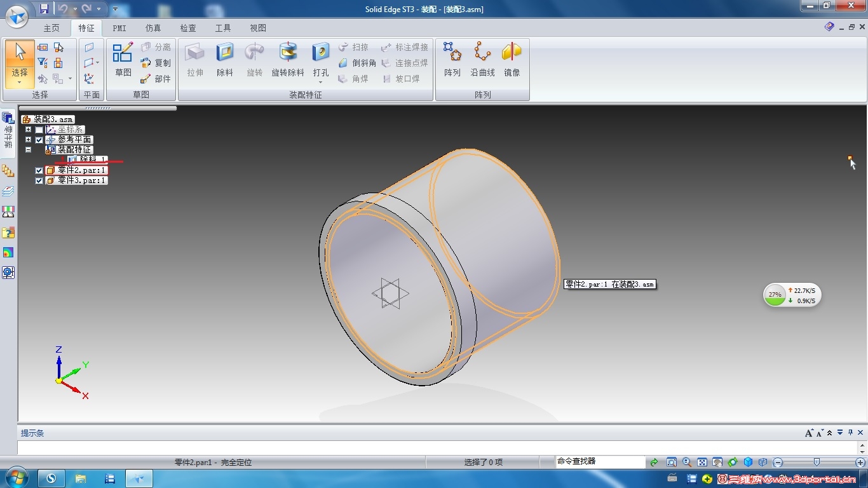
Task: Select the 除料 cutout tool
Action: pyautogui.click(x=225, y=60)
